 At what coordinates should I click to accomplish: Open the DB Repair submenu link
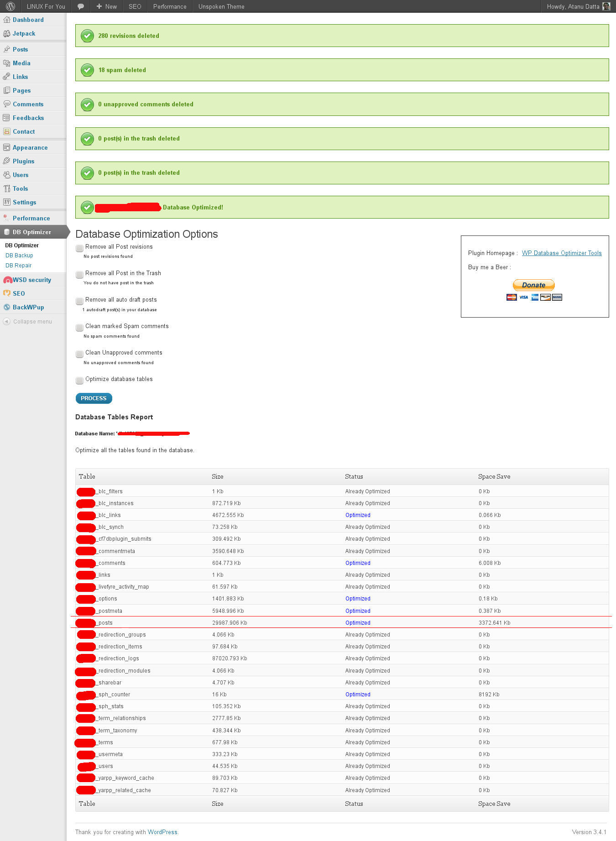pos(19,266)
